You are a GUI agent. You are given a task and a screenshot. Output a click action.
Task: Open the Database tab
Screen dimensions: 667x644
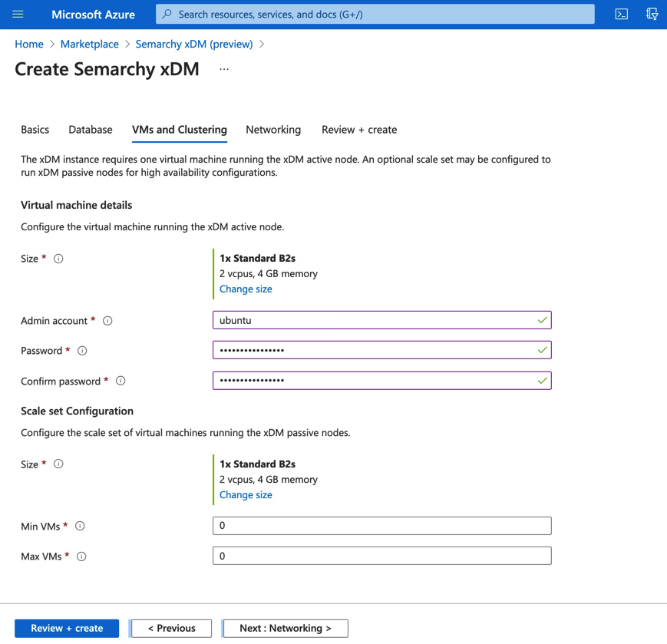(x=90, y=130)
